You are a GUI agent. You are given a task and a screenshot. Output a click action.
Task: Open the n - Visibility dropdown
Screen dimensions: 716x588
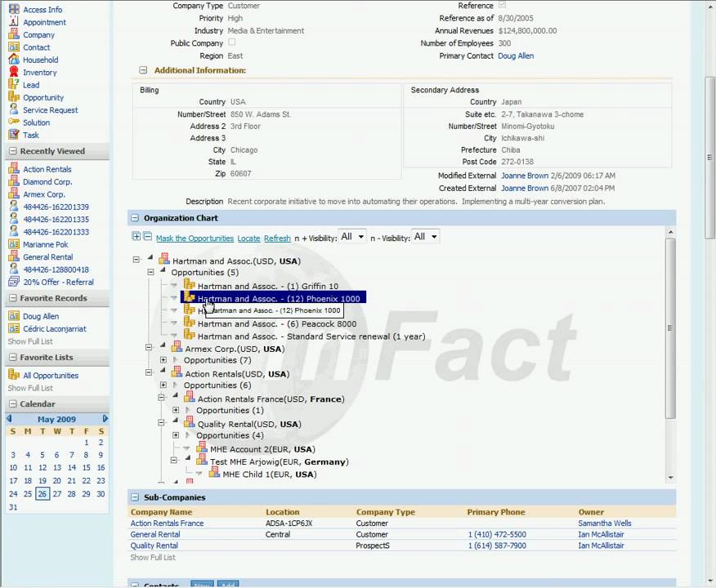[x=425, y=236]
